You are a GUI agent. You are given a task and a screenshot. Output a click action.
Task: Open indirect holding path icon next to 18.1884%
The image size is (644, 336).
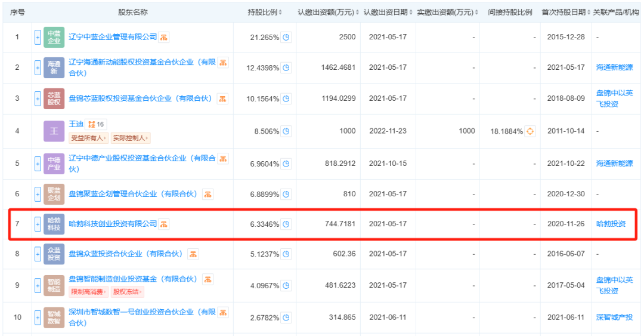[x=530, y=131]
